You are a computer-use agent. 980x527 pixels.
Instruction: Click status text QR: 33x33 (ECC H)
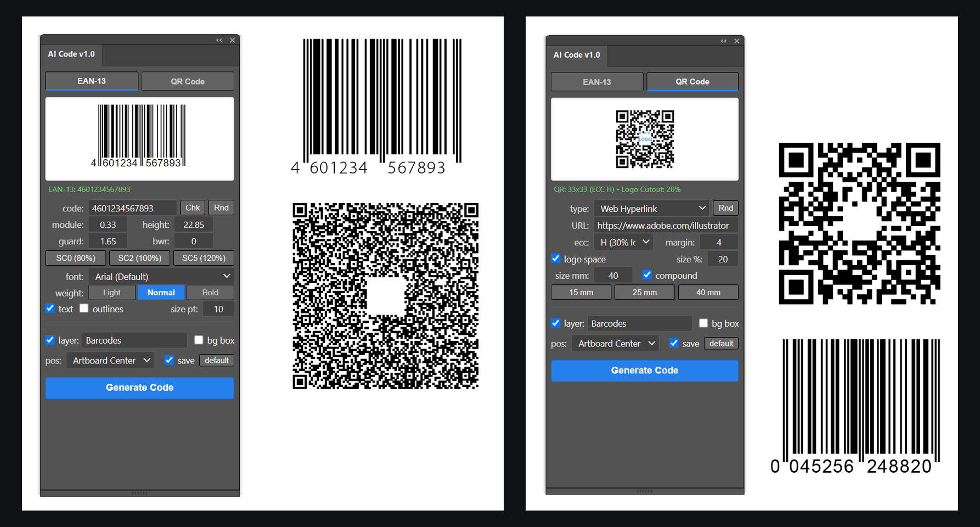pos(584,189)
